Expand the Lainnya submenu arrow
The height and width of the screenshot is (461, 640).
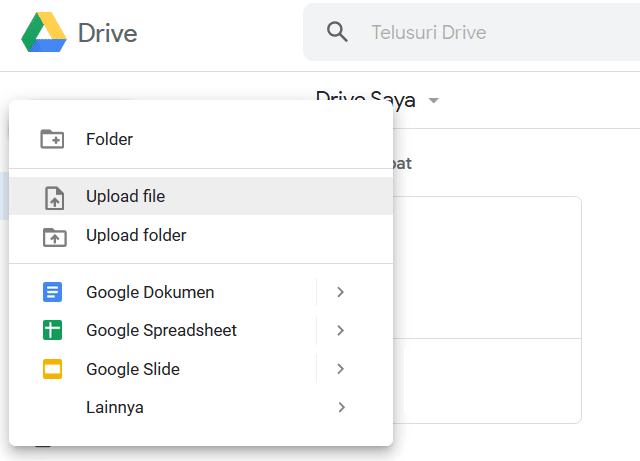[341, 407]
